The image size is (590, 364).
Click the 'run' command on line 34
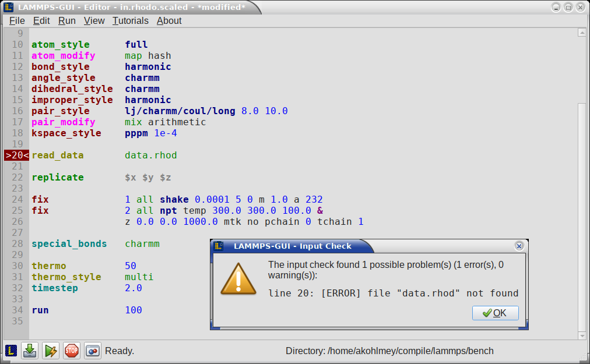[x=40, y=310]
